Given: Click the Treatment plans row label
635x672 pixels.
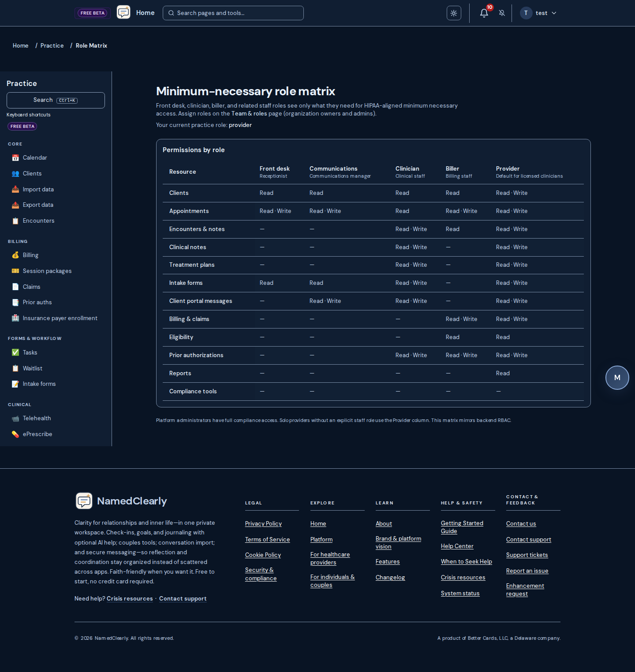Looking at the screenshot, I should click(191, 265).
